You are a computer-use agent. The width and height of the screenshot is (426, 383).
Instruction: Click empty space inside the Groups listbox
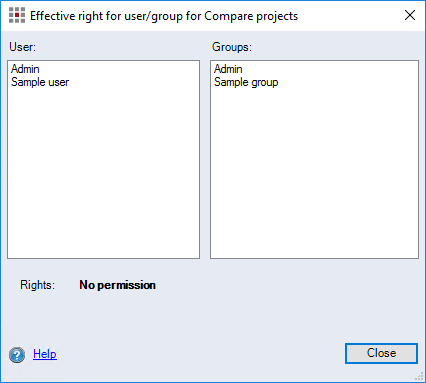click(x=314, y=173)
